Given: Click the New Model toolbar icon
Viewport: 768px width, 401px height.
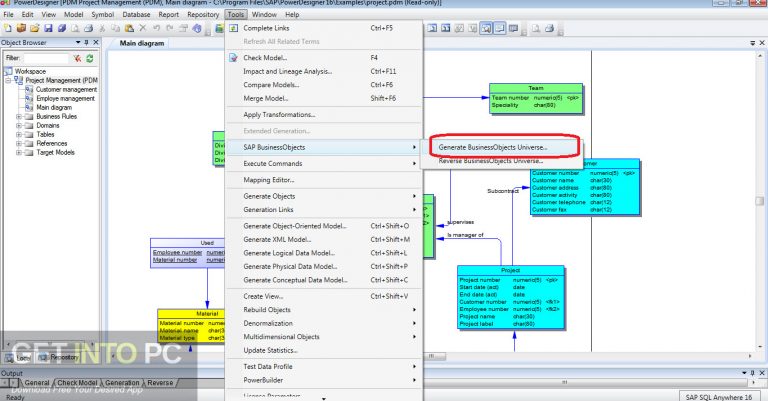Looking at the screenshot, I should [x=8, y=28].
